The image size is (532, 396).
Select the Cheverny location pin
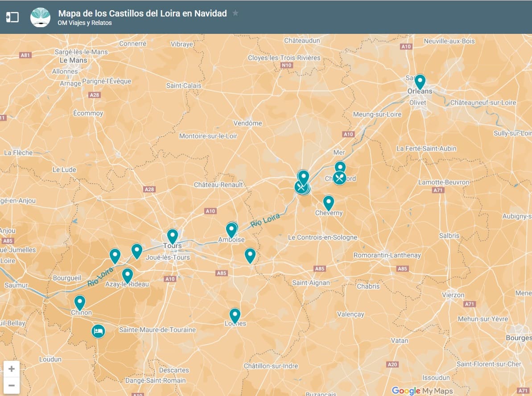coord(328,203)
